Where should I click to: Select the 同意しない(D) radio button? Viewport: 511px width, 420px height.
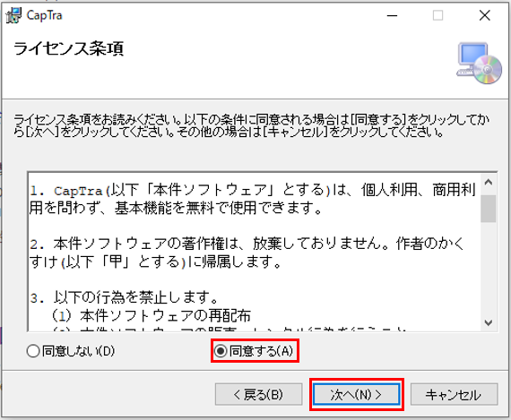tap(71, 351)
